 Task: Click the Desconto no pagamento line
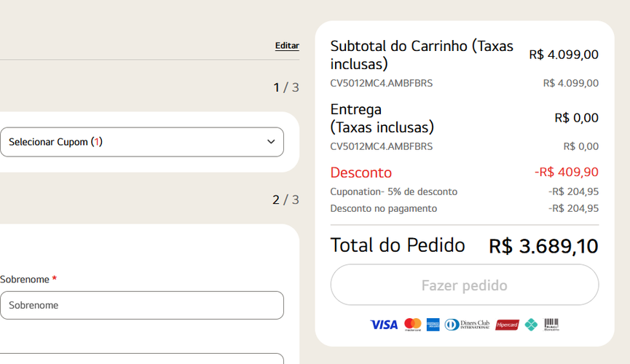tap(384, 208)
